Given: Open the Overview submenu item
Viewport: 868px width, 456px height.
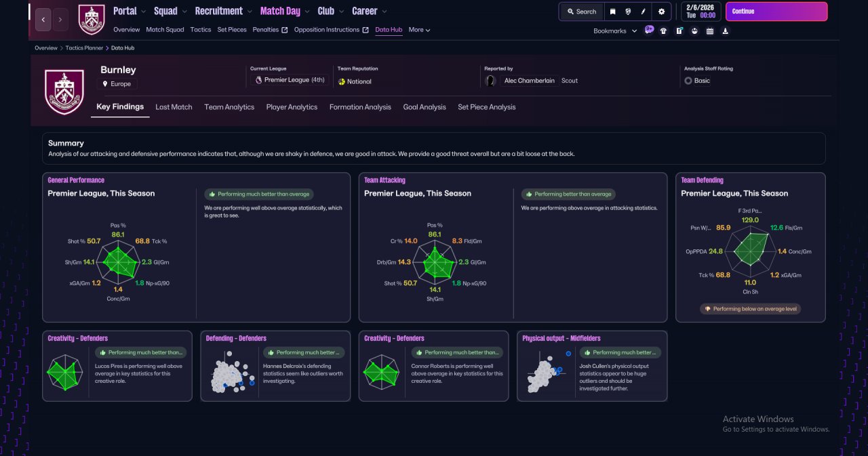Looking at the screenshot, I should tap(127, 30).
